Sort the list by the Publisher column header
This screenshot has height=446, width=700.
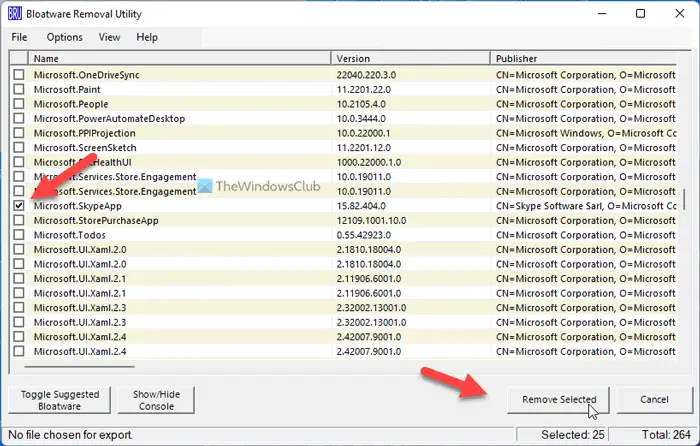pyautogui.click(x=583, y=58)
